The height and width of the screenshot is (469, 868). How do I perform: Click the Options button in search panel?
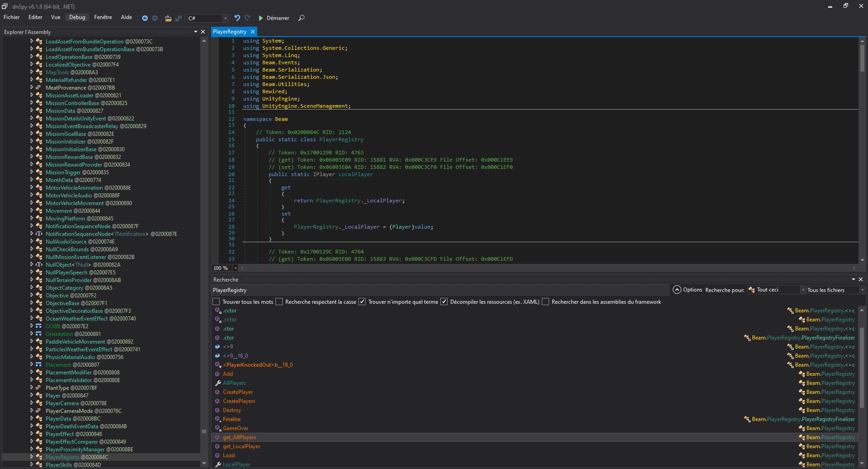pos(687,290)
